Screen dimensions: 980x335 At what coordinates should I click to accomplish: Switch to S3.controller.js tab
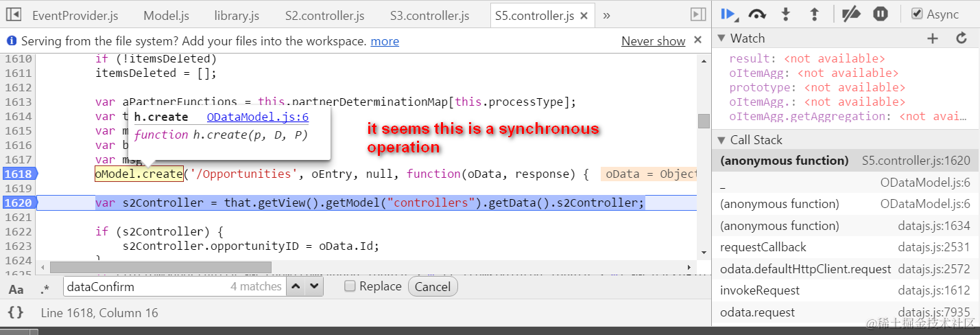pos(429,15)
